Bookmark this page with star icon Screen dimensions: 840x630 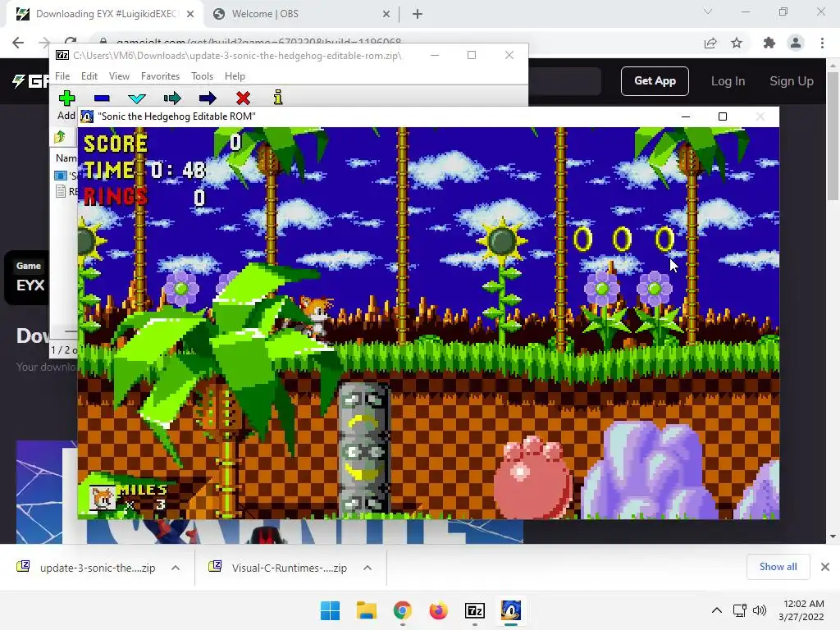click(x=737, y=43)
